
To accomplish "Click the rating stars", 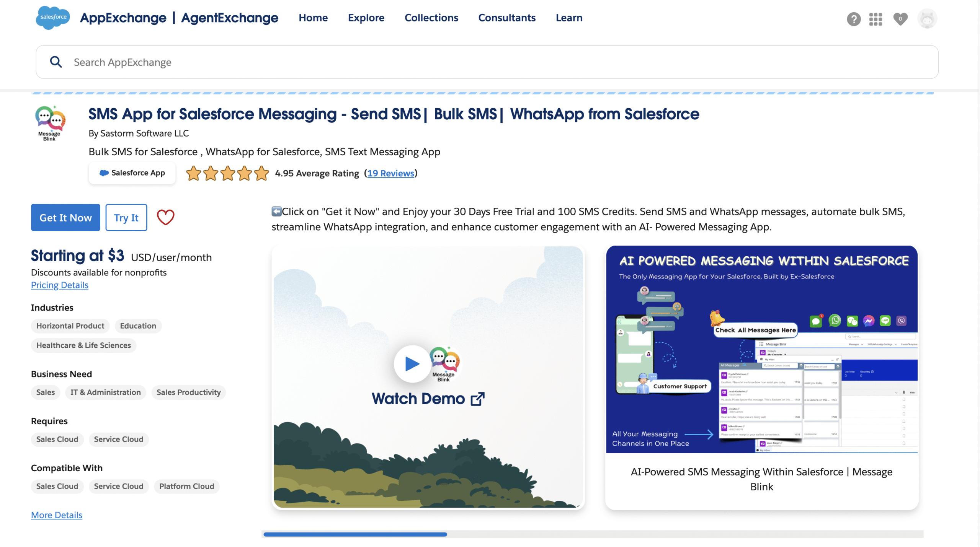I will tap(227, 173).
